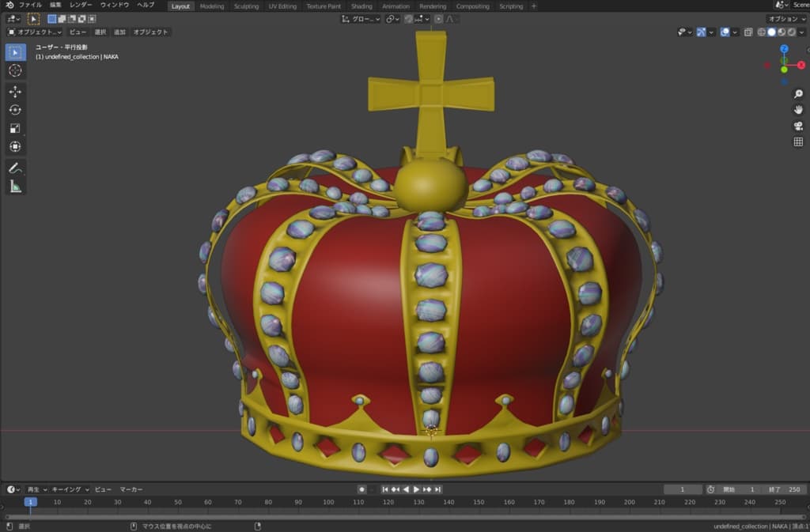Click the マーカー timeline button
This screenshot has height=532, width=810.
131,489
